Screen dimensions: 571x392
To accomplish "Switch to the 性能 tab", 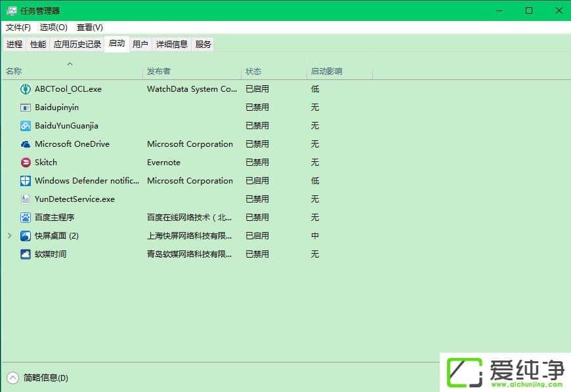I will click(37, 44).
